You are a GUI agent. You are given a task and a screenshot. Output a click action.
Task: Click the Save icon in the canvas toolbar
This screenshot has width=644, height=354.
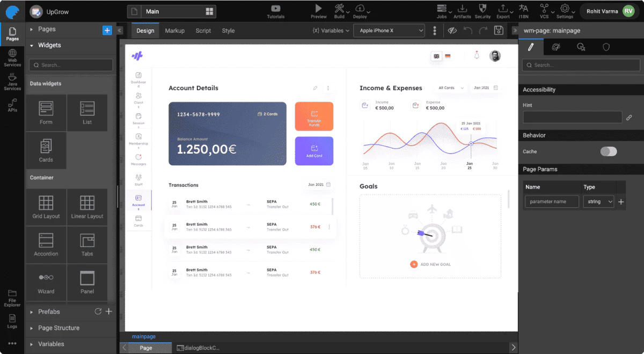coord(498,31)
